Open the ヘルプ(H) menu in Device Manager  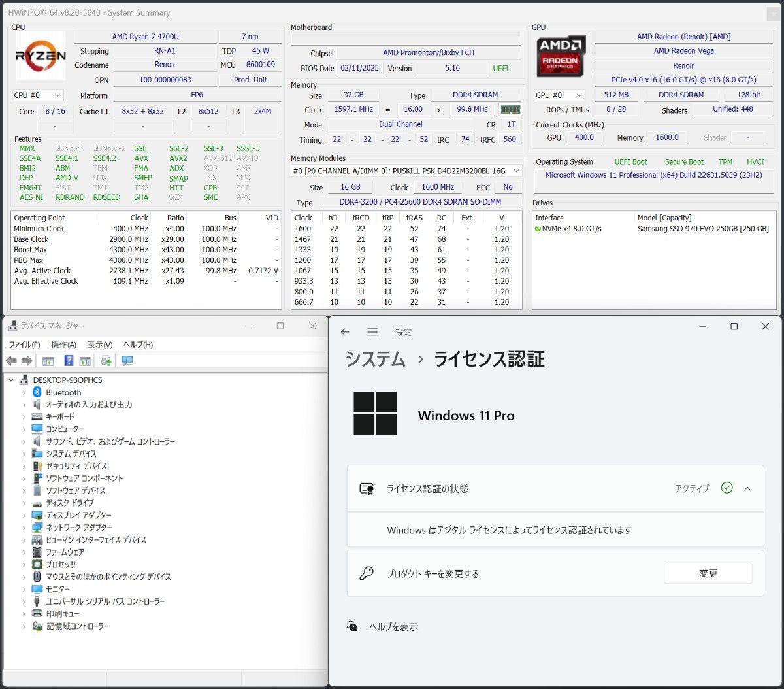coord(138,344)
